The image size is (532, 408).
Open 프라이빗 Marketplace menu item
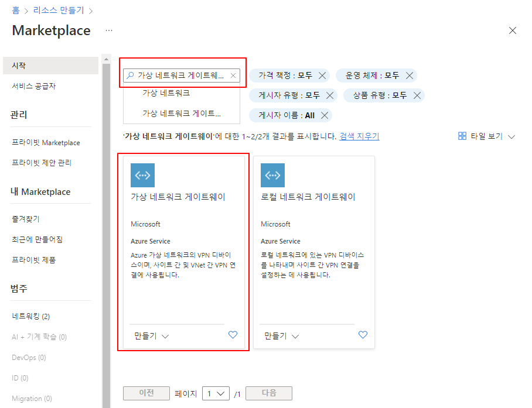[46, 143]
